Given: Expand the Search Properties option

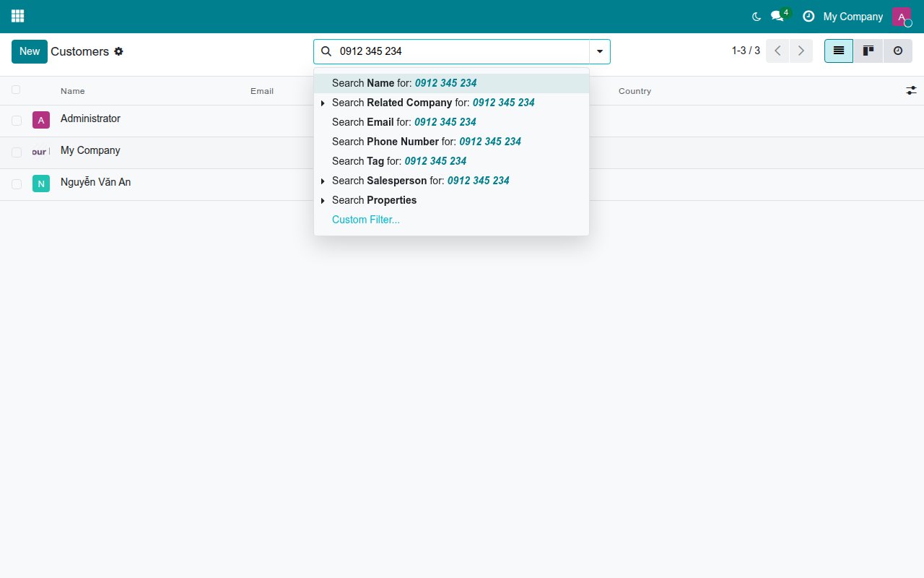Looking at the screenshot, I should click(323, 201).
